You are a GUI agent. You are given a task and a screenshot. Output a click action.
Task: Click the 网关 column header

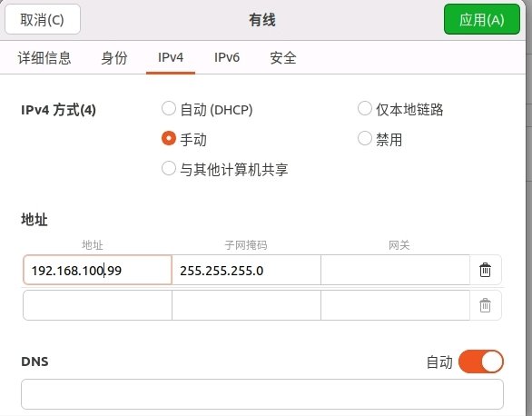pyautogui.click(x=399, y=244)
